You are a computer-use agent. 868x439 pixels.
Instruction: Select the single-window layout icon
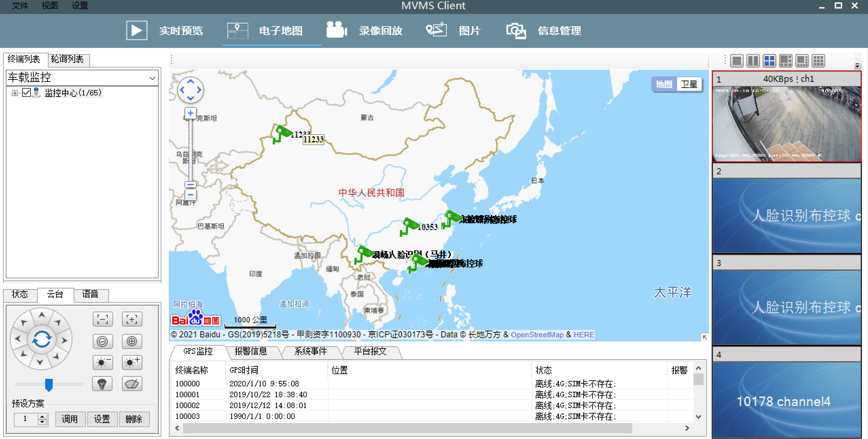[x=737, y=61]
